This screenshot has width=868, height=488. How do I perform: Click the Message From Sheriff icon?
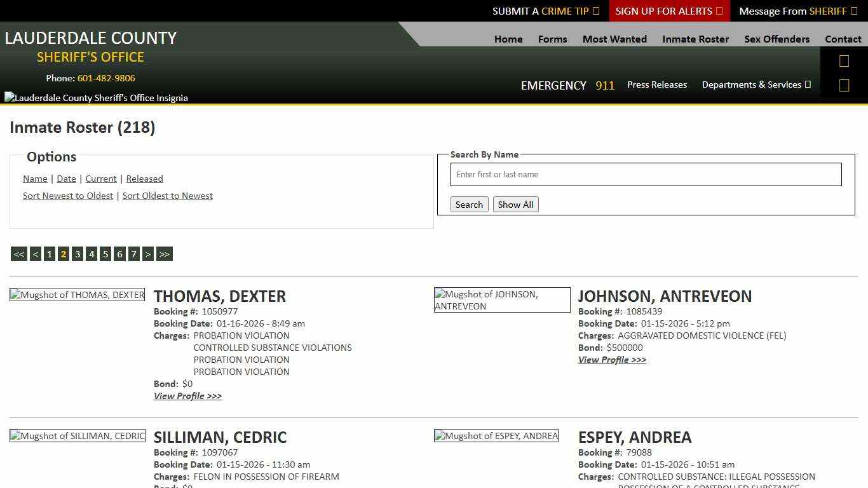pos(853,11)
